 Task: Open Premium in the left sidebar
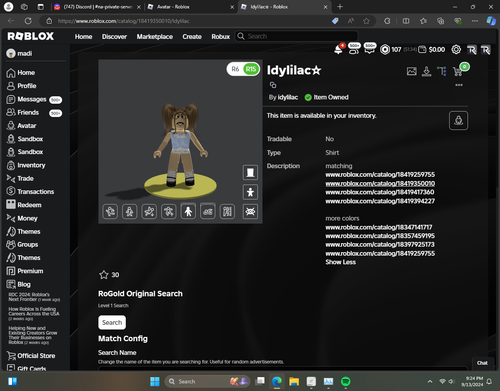tap(25, 271)
